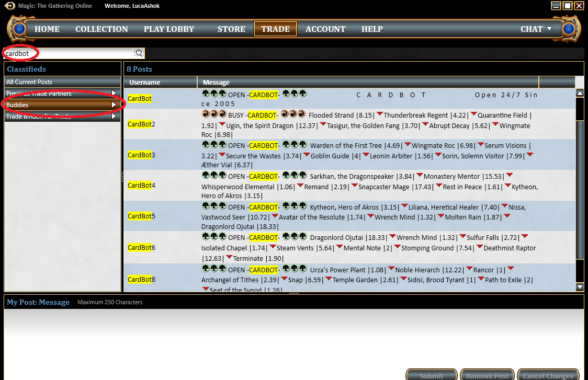Viewport: 588px width, 380px height.
Task: Open the TRADE tab
Action: pos(275,29)
